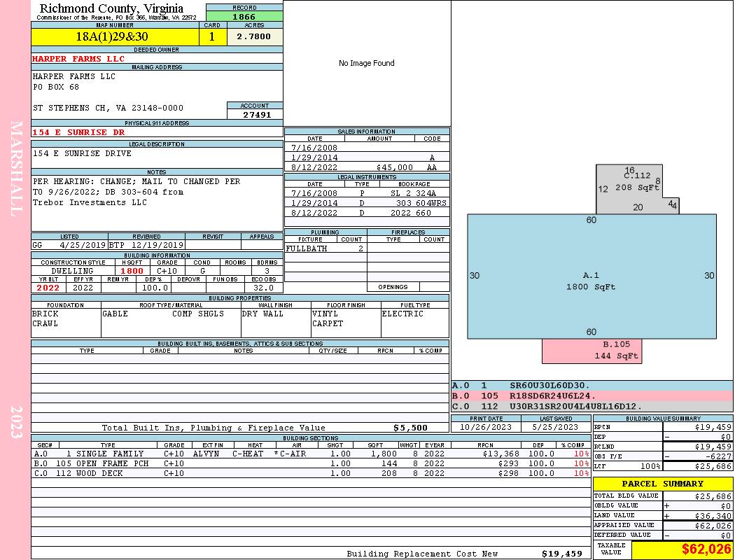This screenshot has height=560, width=735.
Task: Click the H SQFT value 1800
Action: 132,271
